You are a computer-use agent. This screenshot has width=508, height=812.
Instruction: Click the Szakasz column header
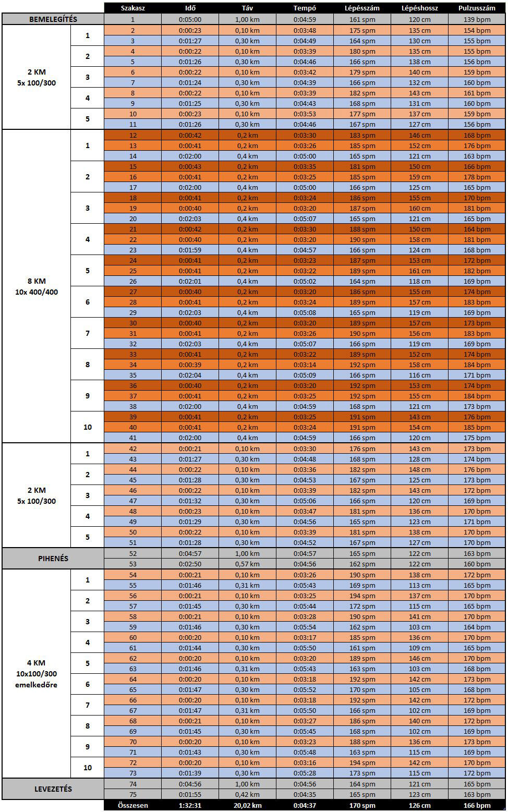pyautogui.click(x=132, y=8)
